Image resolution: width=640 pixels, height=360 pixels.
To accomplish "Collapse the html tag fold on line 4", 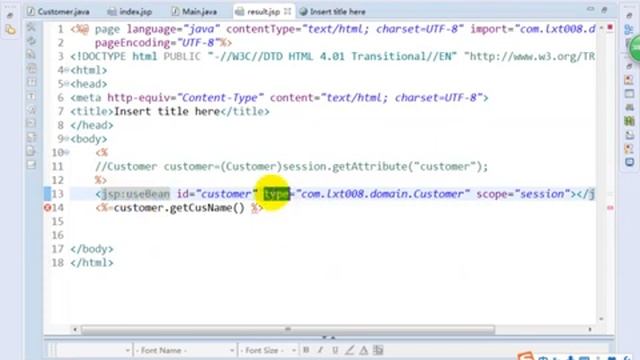I will coord(67,70).
